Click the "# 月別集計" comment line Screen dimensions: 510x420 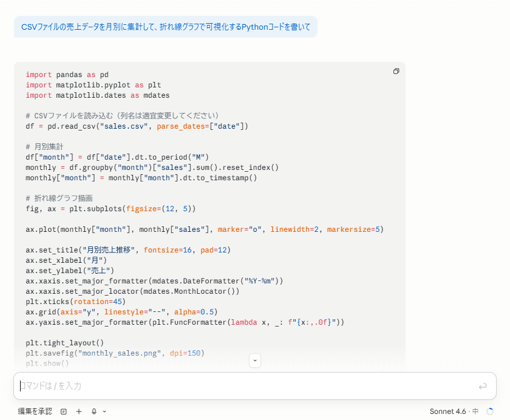44,147
